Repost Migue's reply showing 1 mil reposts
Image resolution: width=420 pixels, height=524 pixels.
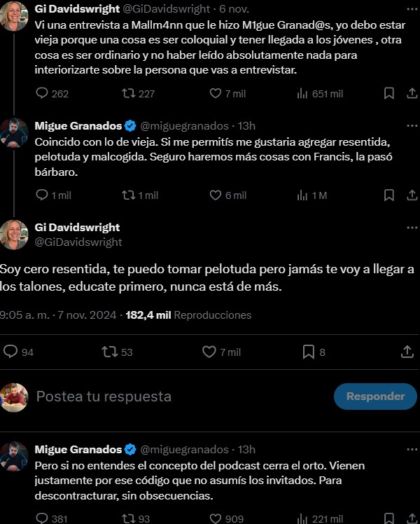tap(129, 195)
